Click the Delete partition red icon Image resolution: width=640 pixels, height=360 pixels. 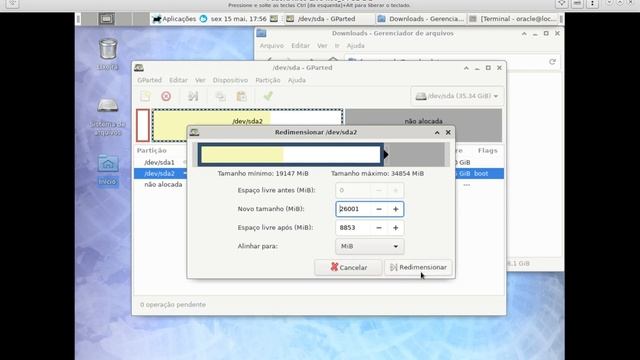166,96
